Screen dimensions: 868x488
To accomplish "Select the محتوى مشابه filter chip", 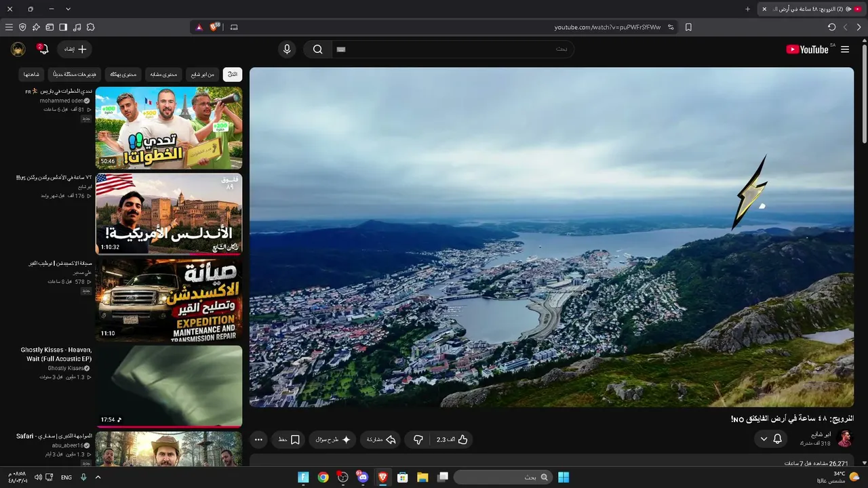I will click(163, 75).
